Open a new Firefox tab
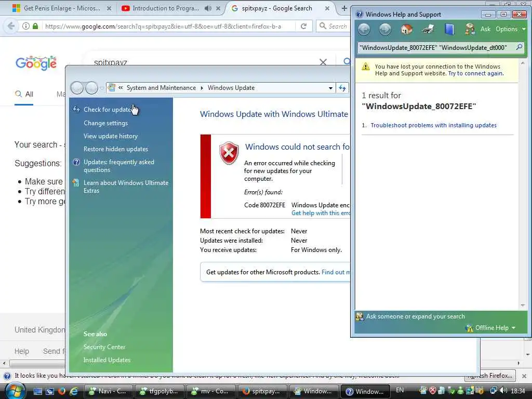Image resolution: width=532 pixels, height=399 pixels. 344,8
